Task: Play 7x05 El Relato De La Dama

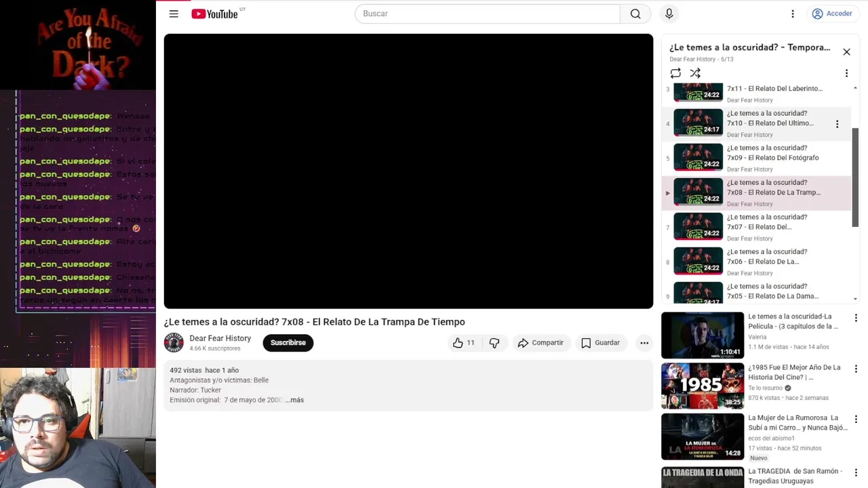Action: pyautogui.click(x=756, y=291)
